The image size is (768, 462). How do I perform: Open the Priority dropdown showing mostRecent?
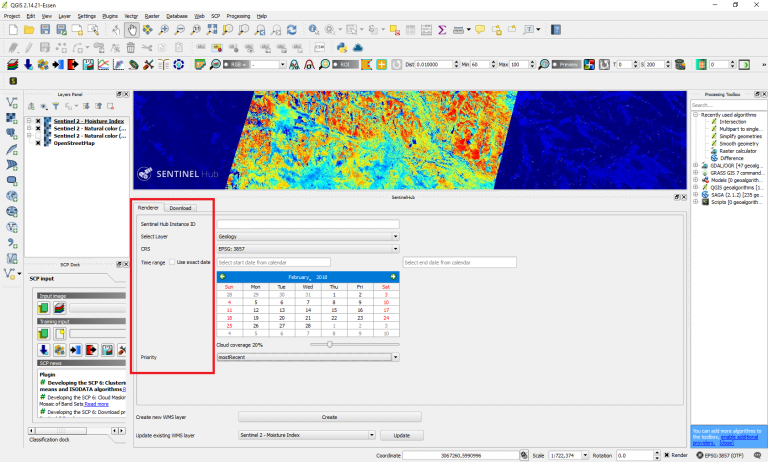click(308, 357)
